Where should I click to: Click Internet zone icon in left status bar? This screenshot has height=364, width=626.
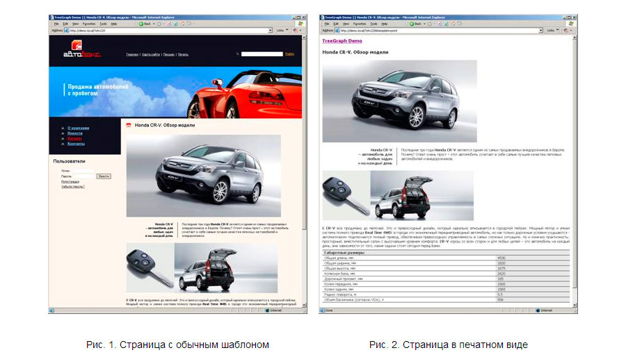pos(268,311)
